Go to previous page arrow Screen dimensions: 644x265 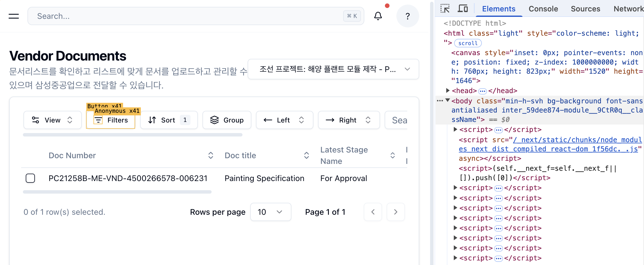click(x=373, y=212)
